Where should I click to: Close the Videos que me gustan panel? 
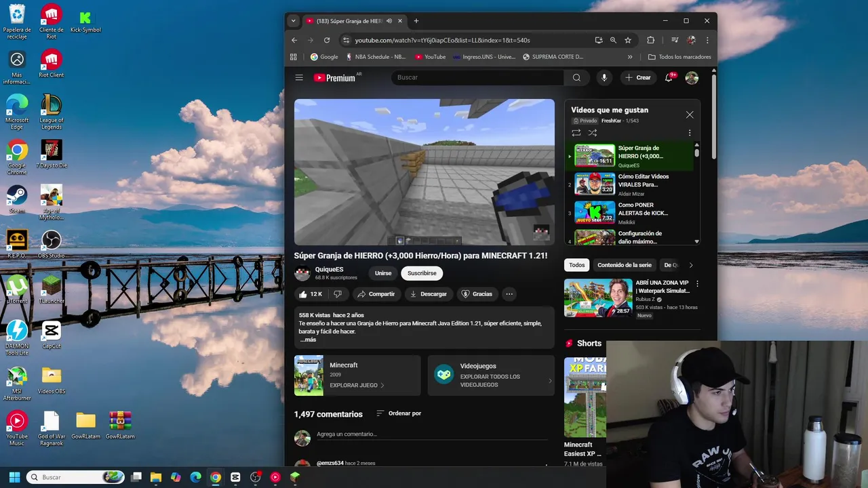click(x=690, y=115)
